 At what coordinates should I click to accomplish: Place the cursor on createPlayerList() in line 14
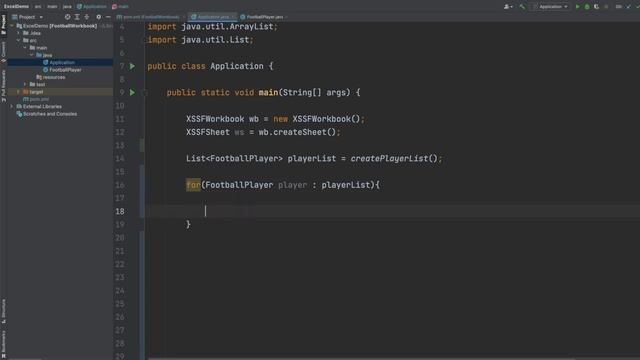393,159
